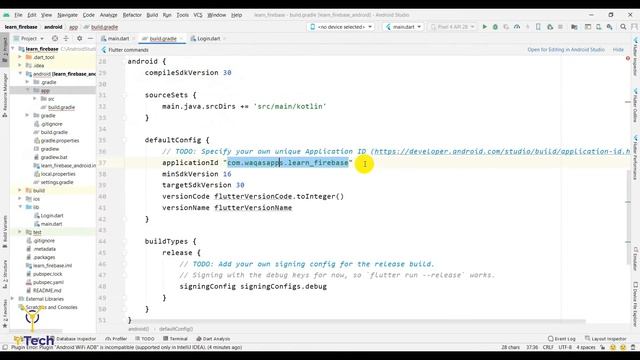Click the select opened file target icon
Screen dimensions: 640x360
click(55, 38)
